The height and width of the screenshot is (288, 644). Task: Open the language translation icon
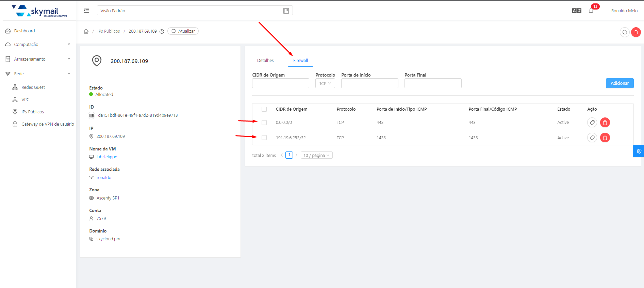tap(577, 11)
